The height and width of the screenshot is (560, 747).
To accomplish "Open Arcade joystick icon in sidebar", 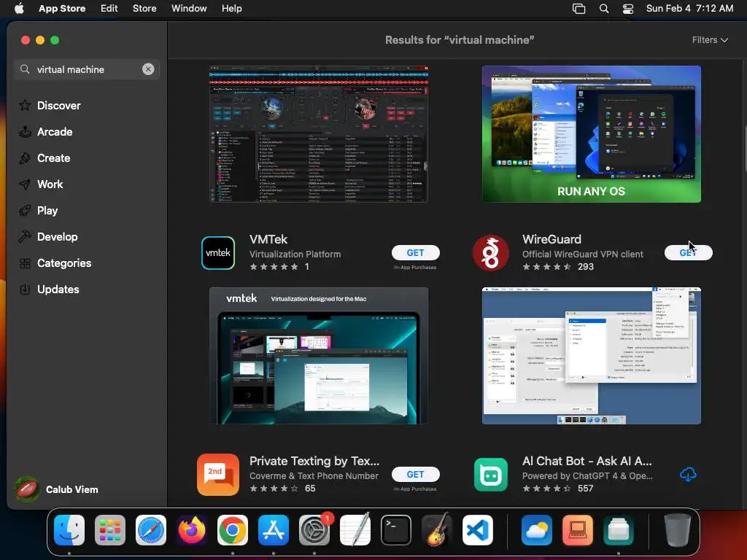I will (x=25, y=131).
